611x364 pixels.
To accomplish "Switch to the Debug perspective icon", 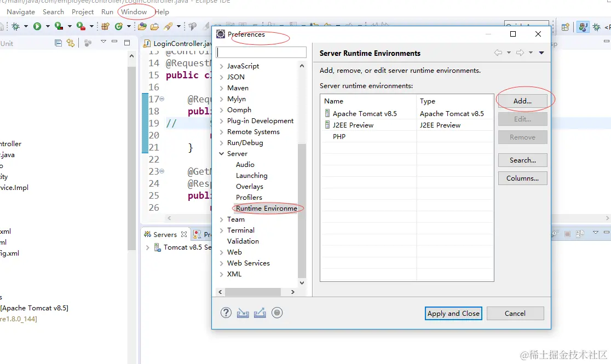I will tap(596, 27).
